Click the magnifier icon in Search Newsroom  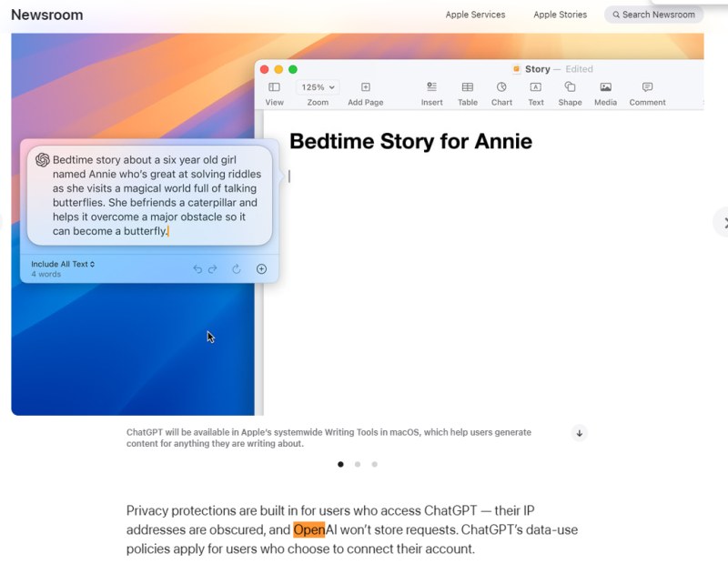[x=616, y=15]
